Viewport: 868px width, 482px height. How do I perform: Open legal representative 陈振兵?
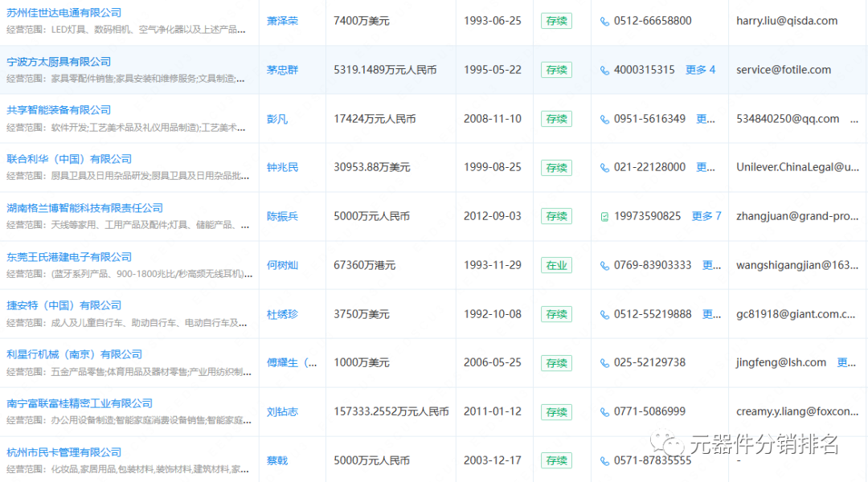point(282,216)
